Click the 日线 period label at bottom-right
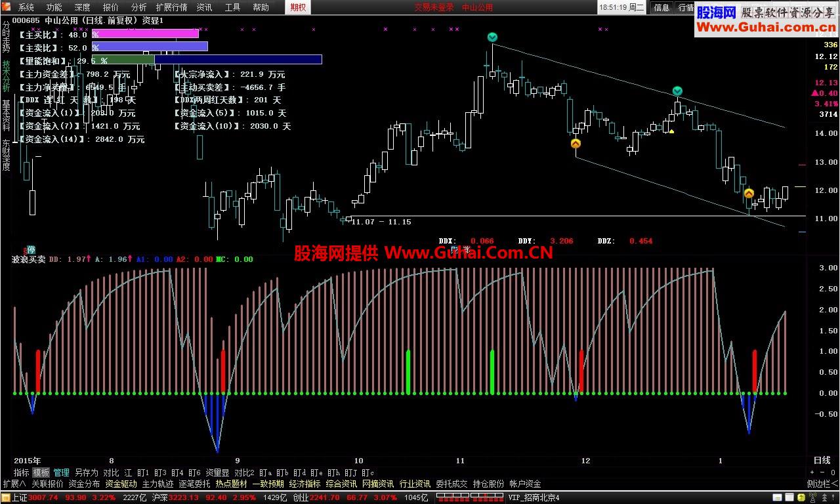 point(822,460)
